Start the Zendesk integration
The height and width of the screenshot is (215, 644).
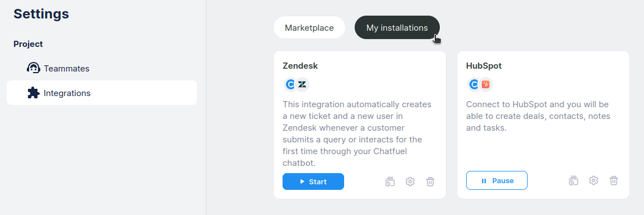[313, 181]
